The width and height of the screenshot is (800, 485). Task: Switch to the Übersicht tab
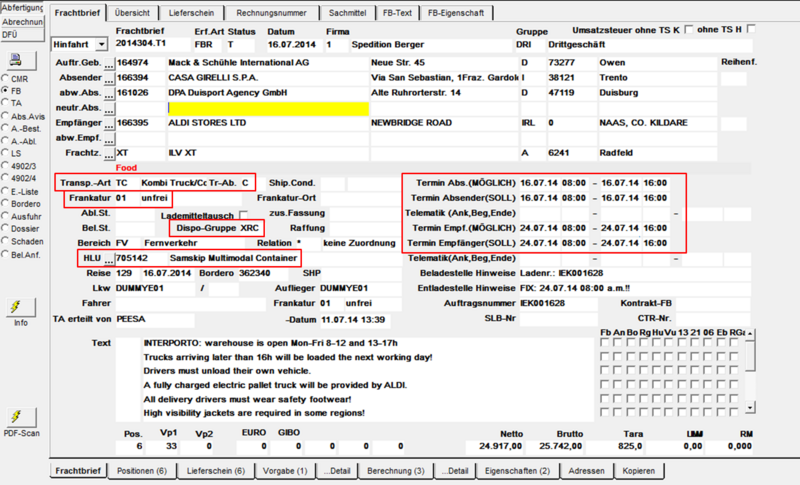pyautogui.click(x=132, y=13)
